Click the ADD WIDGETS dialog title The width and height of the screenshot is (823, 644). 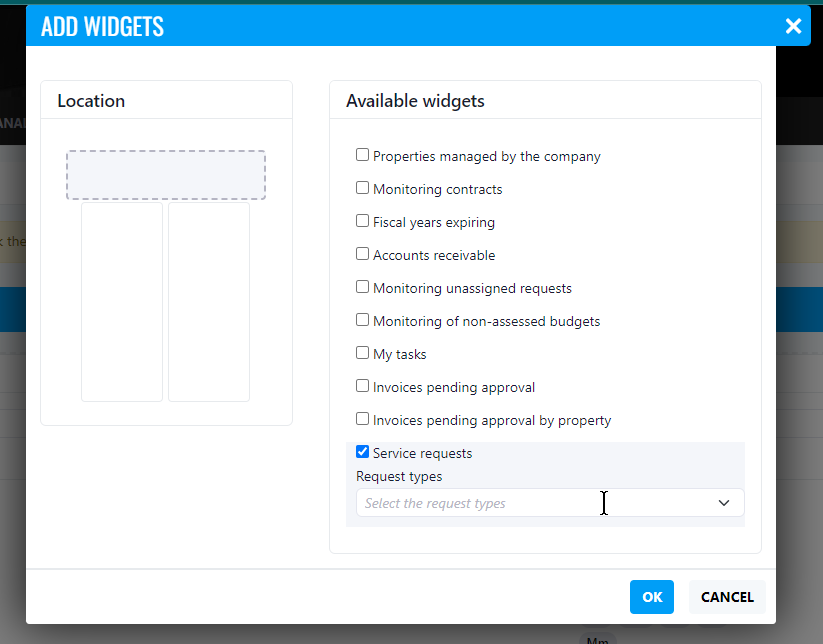pyautogui.click(x=102, y=26)
